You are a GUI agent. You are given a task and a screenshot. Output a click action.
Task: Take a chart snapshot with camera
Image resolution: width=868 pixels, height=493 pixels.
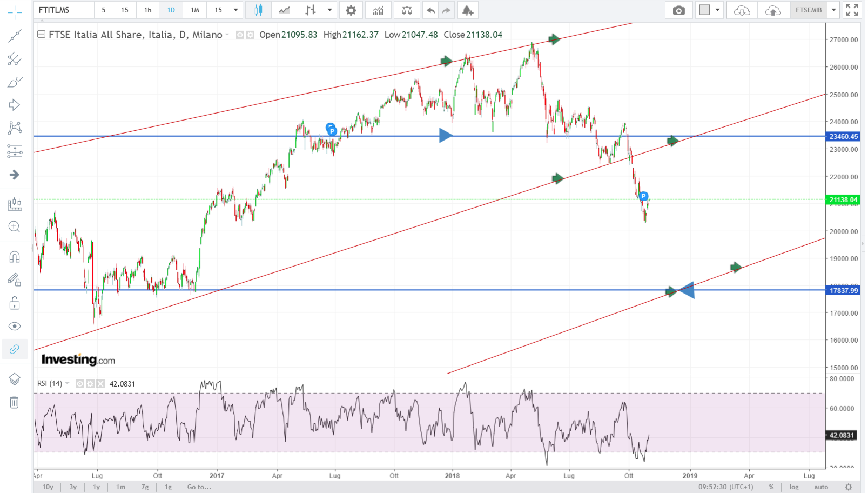(679, 10)
